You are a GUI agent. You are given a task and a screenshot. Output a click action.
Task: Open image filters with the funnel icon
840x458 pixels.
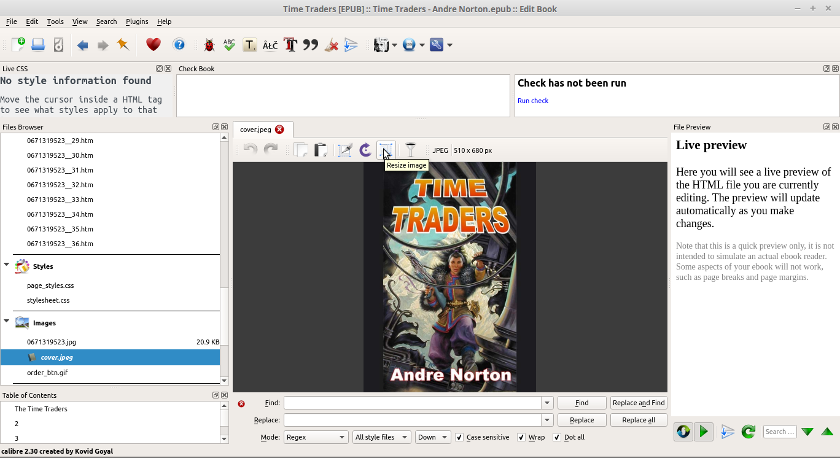click(x=410, y=150)
